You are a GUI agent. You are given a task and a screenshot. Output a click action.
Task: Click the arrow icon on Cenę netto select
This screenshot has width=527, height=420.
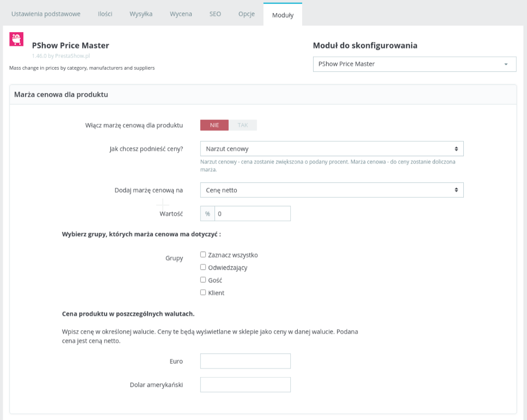pyautogui.click(x=456, y=190)
